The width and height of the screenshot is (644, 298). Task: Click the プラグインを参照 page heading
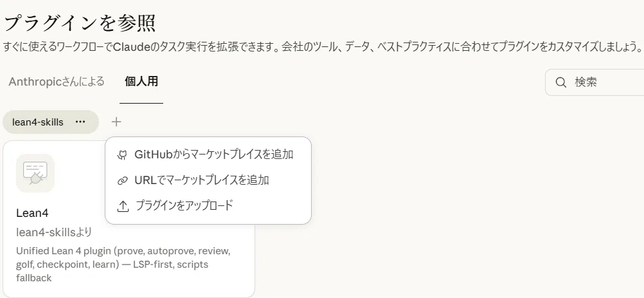point(80,23)
